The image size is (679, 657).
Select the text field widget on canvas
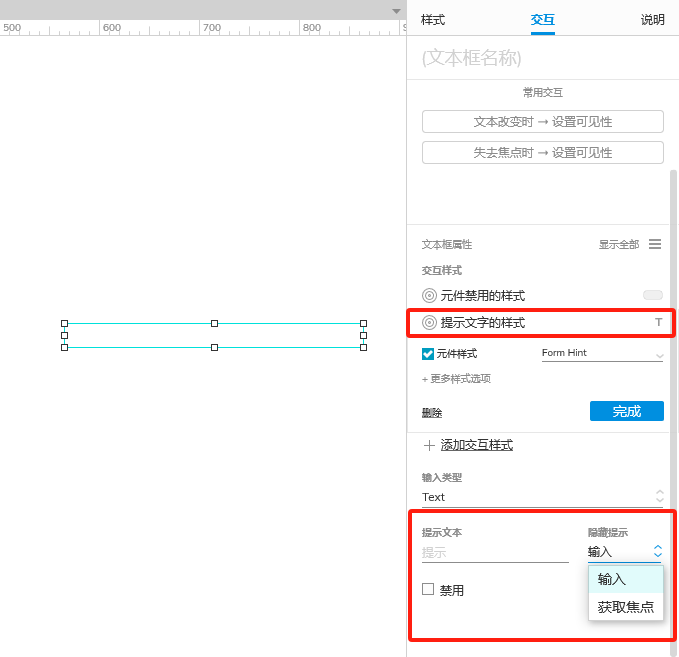214,336
